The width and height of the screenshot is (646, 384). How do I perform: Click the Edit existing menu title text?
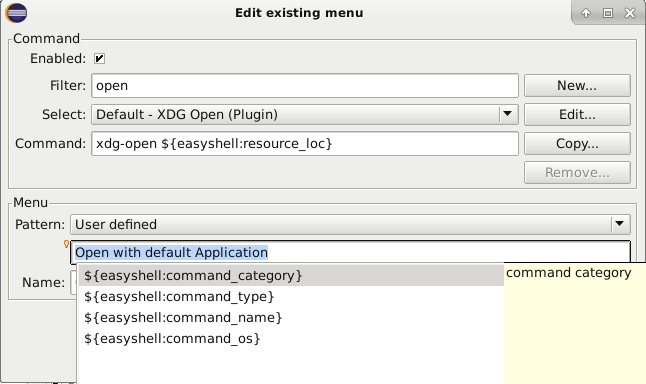tap(299, 13)
